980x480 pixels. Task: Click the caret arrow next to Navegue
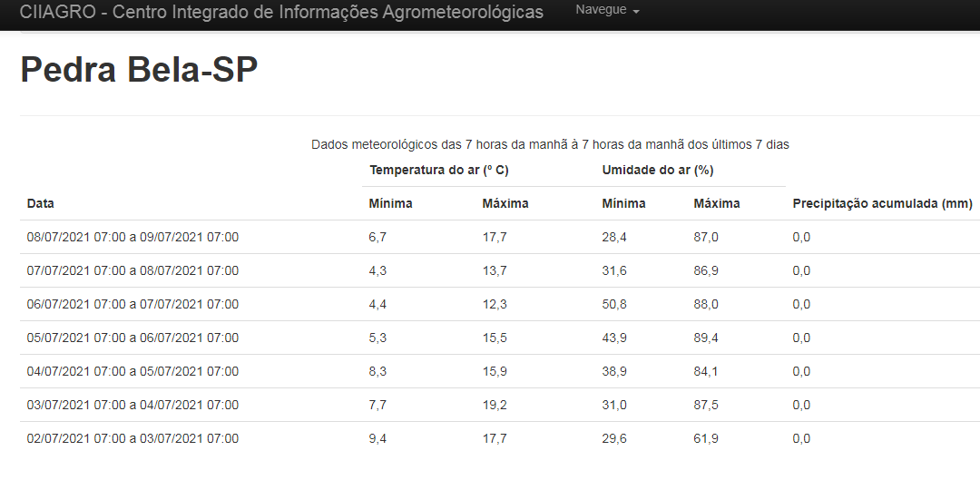tap(635, 12)
